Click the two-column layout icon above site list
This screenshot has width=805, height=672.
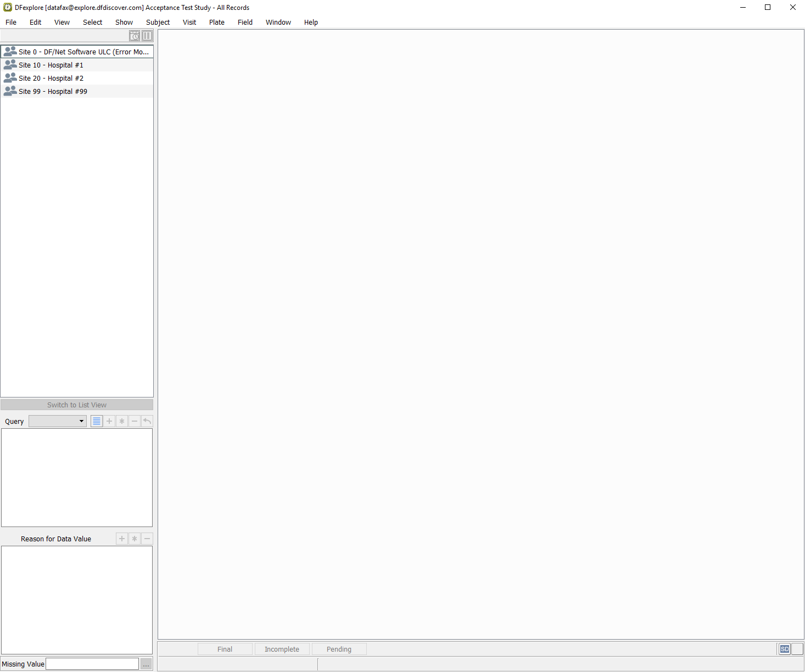147,36
